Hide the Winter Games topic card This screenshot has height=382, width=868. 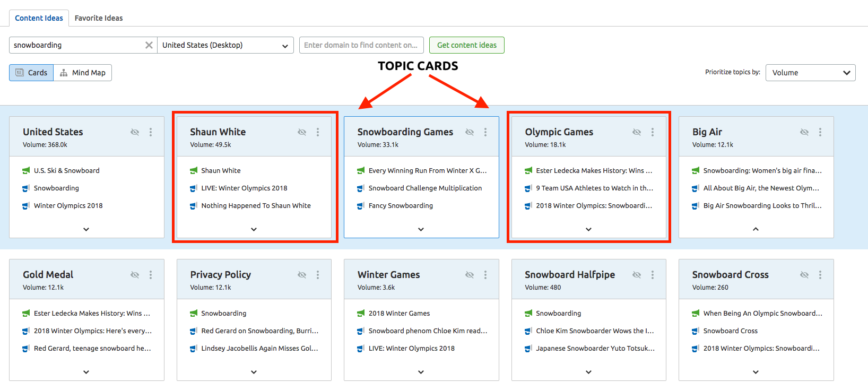tap(470, 275)
